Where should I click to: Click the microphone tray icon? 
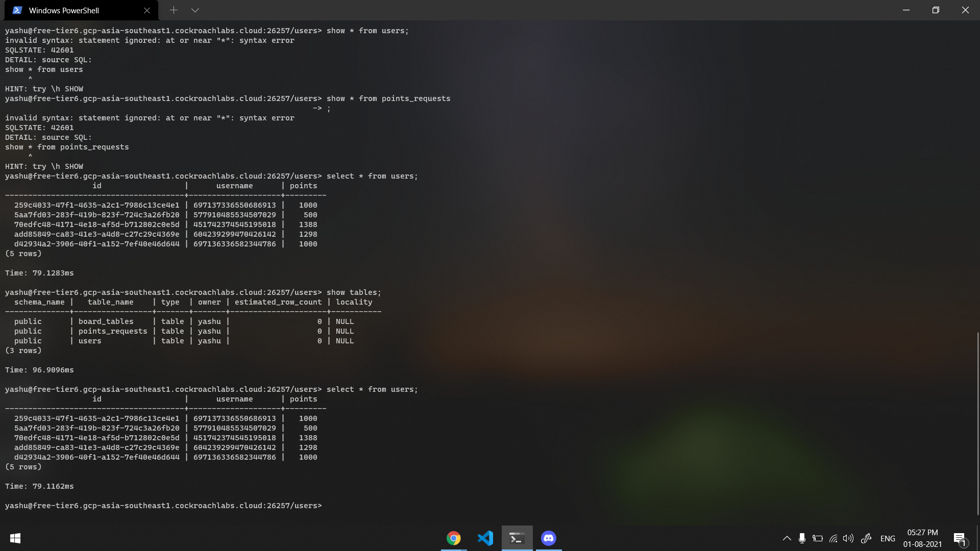tap(802, 538)
